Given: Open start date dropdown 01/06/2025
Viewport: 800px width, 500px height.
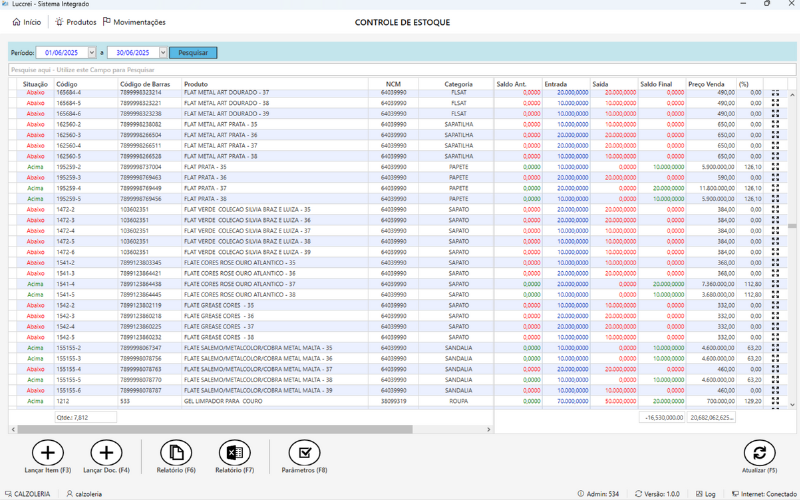Looking at the screenshot, I should [92, 53].
